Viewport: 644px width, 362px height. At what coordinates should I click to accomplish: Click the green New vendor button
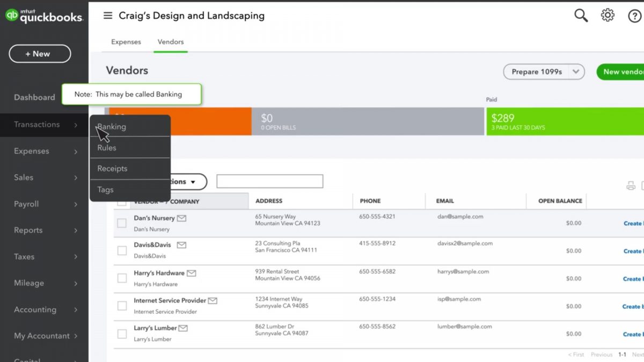(x=620, y=72)
